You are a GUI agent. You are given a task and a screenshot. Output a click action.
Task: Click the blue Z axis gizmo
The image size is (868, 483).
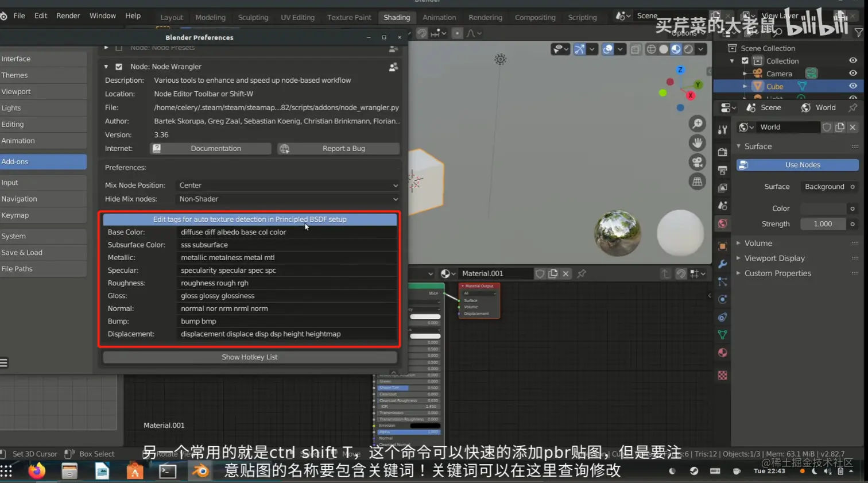(x=680, y=70)
